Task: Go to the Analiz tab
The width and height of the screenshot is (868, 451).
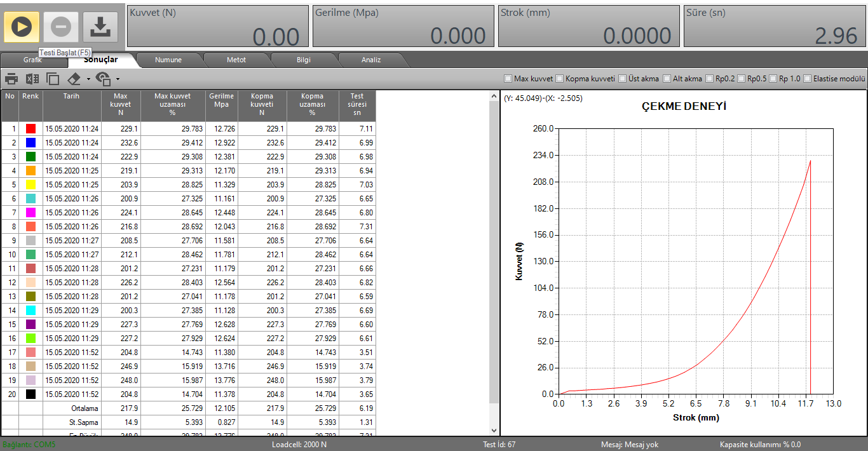Action: coord(371,60)
